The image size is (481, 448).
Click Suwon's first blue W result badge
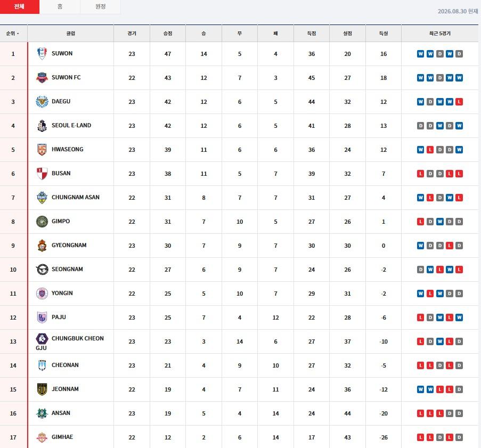pyautogui.click(x=420, y=54)
